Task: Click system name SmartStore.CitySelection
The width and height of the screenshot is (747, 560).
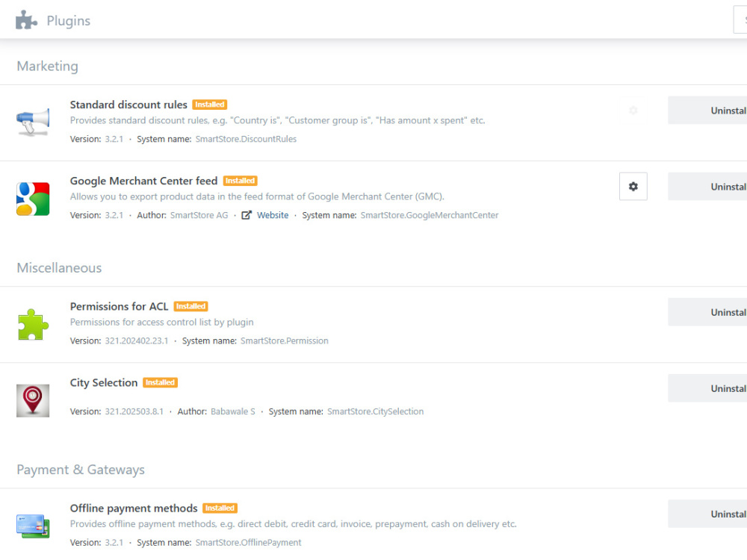Action: click(x=376, y=411)
